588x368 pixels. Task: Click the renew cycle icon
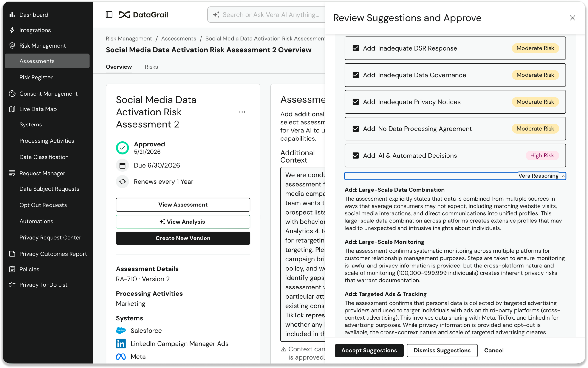[122, 182]
